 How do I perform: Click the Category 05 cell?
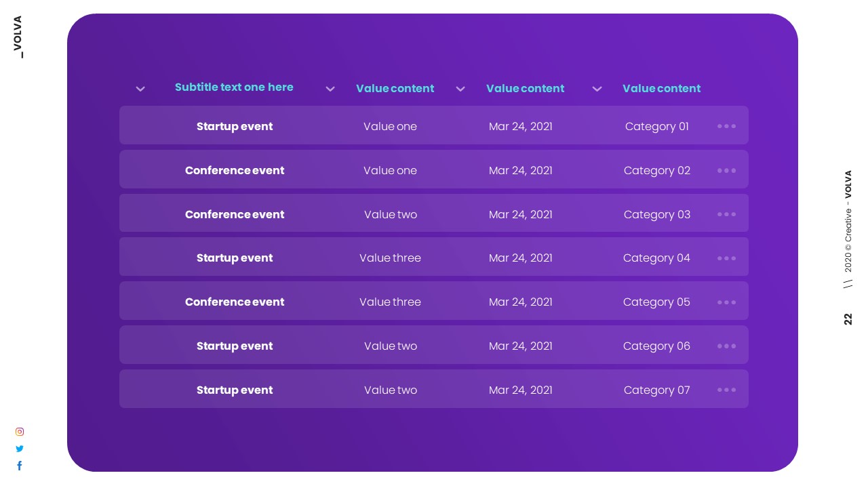click(657, 302)
